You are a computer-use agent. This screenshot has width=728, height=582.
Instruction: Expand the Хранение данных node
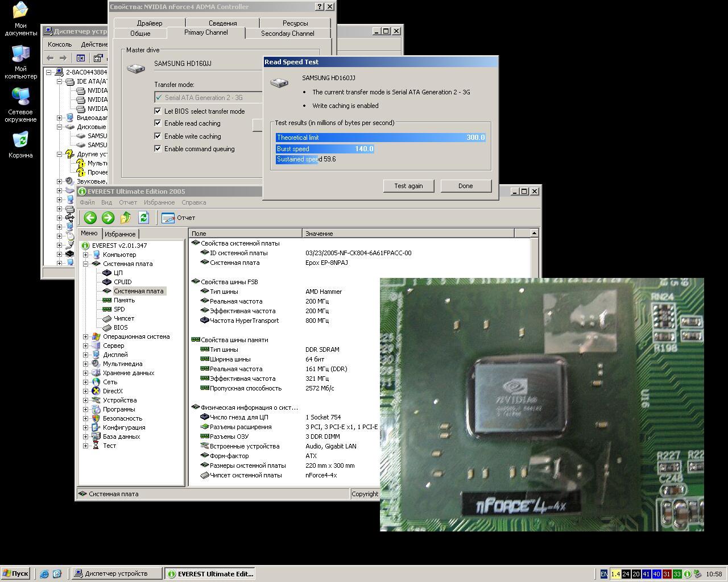86,373
